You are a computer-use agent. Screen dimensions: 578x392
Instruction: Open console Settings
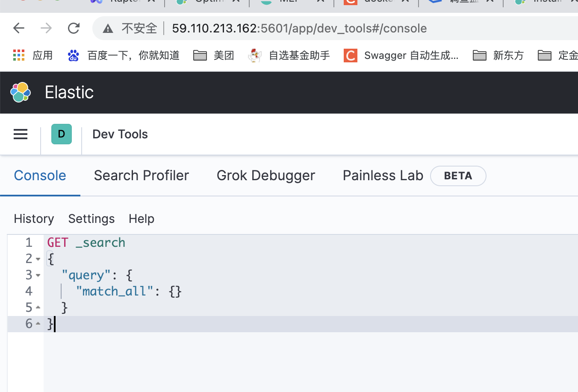pyautogui.click(x=91, y=219)
